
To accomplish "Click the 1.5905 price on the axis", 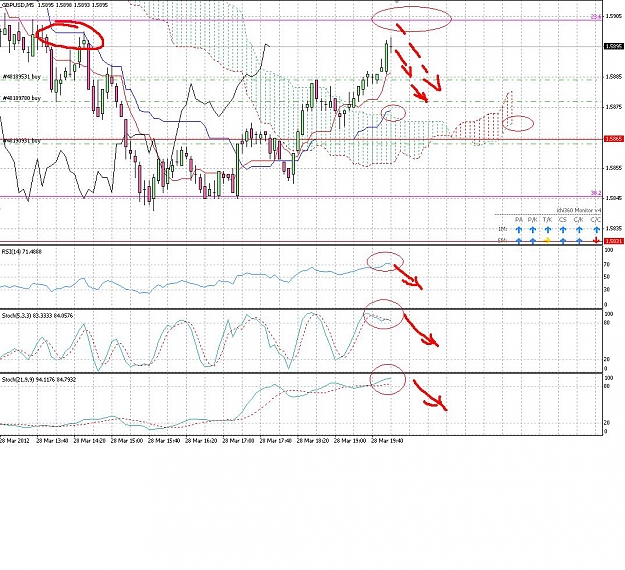I will point(614,16).
